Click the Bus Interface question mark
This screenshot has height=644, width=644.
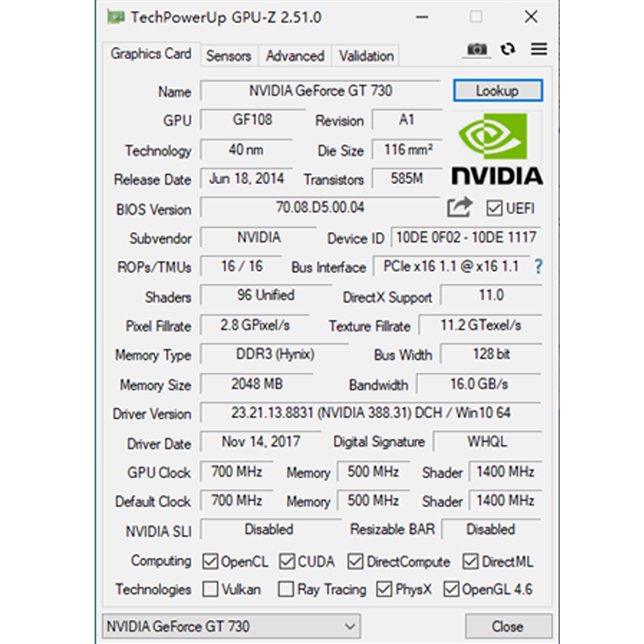point(539,266)
